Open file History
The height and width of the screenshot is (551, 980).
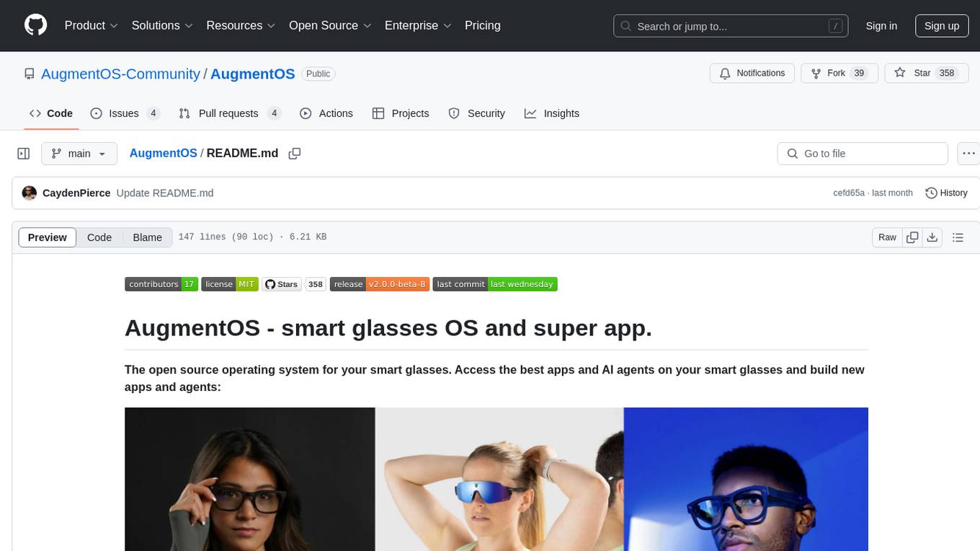(x=946, y=193)
